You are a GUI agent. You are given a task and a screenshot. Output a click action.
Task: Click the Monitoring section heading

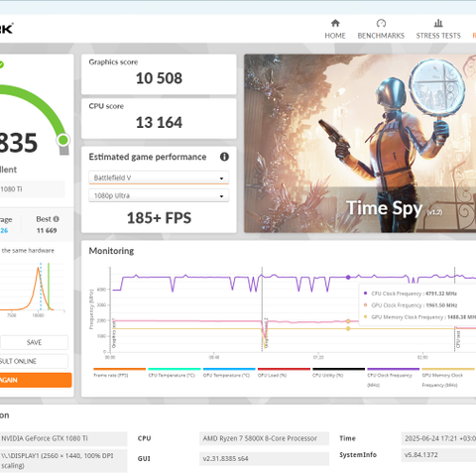pyautogui.click(x=111, y=251)
